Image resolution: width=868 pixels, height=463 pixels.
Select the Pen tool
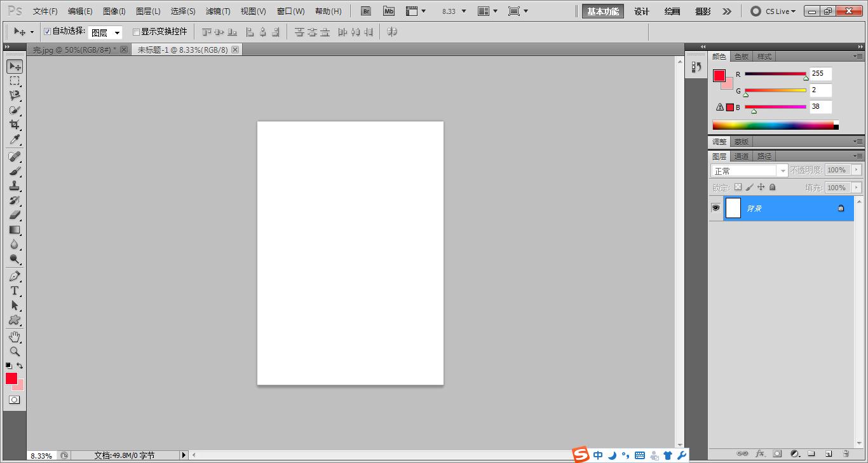point(15,276)
